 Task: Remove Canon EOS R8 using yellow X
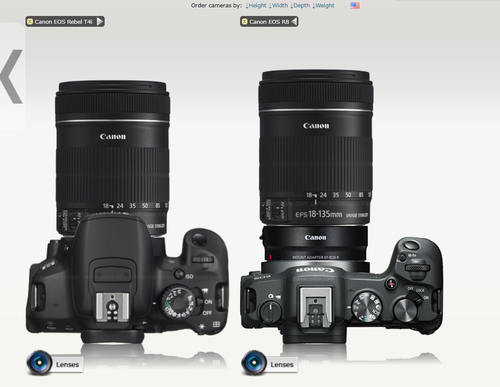point(244,22)
